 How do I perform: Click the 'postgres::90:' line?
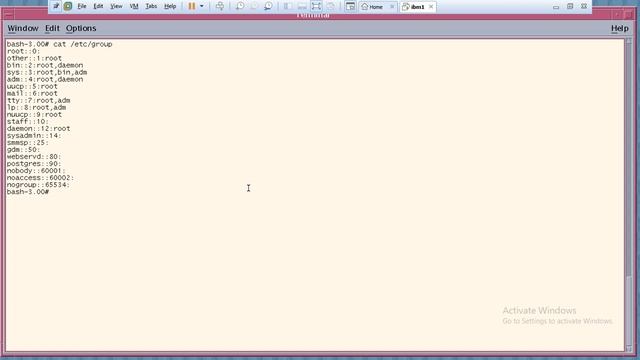click(x=34, y=163)
